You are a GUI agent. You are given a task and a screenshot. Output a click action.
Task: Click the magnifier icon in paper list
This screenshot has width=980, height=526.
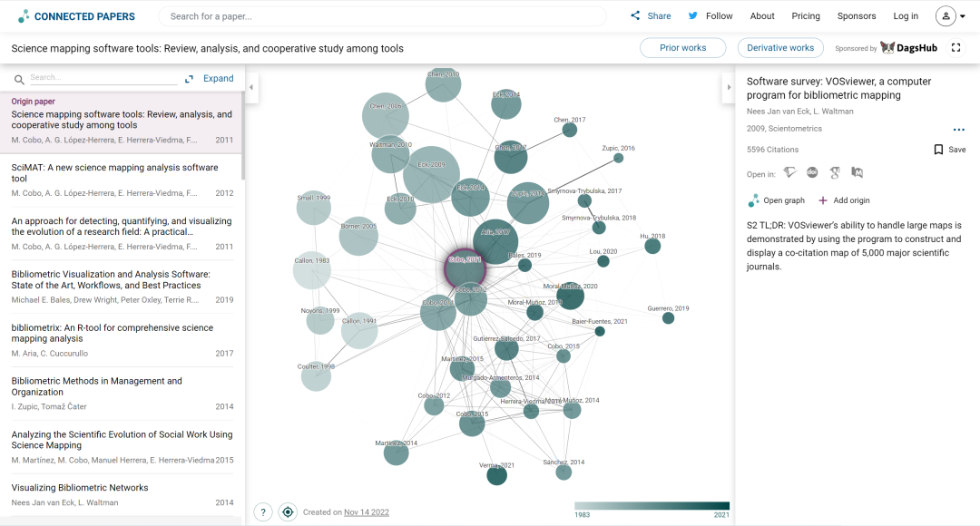click(x=19, y=79)
